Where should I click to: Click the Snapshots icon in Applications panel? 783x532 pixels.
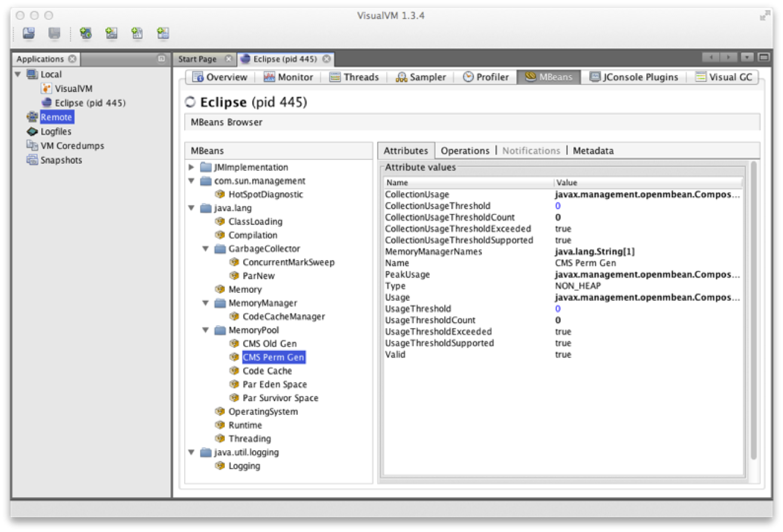tap(32, 160)
